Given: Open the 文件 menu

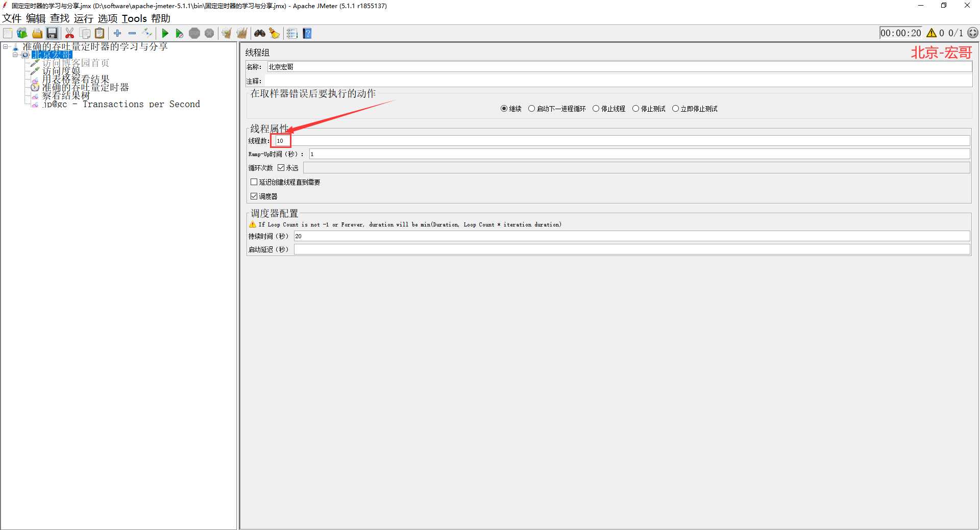Looking at the screenshot, I should [x=12, y=18].
